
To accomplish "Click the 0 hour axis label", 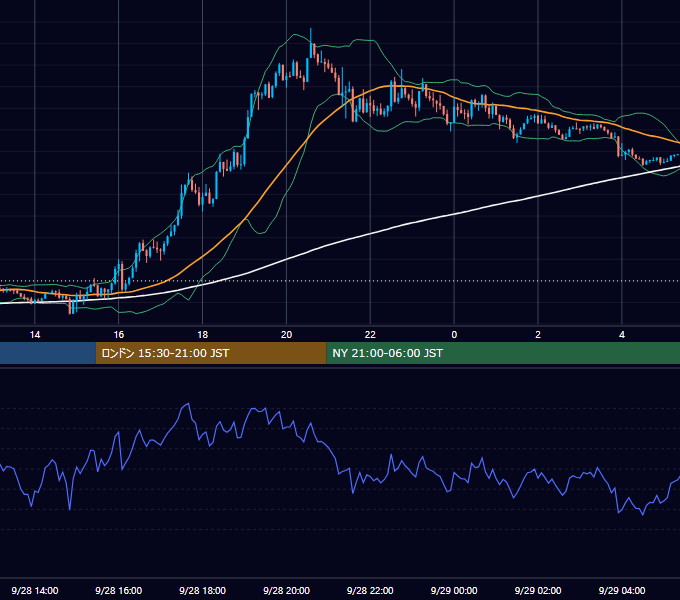I will click(454, 335).
